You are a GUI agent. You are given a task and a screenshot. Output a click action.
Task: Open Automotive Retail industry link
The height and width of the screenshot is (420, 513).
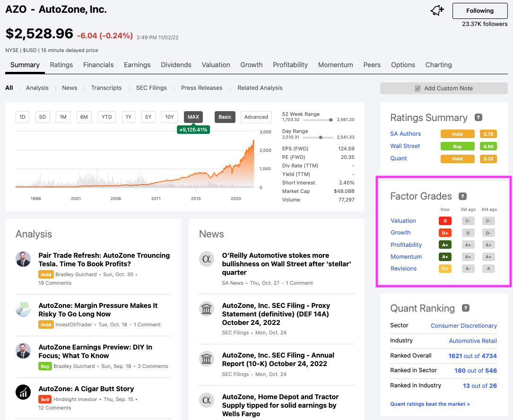tap(473, 341)
